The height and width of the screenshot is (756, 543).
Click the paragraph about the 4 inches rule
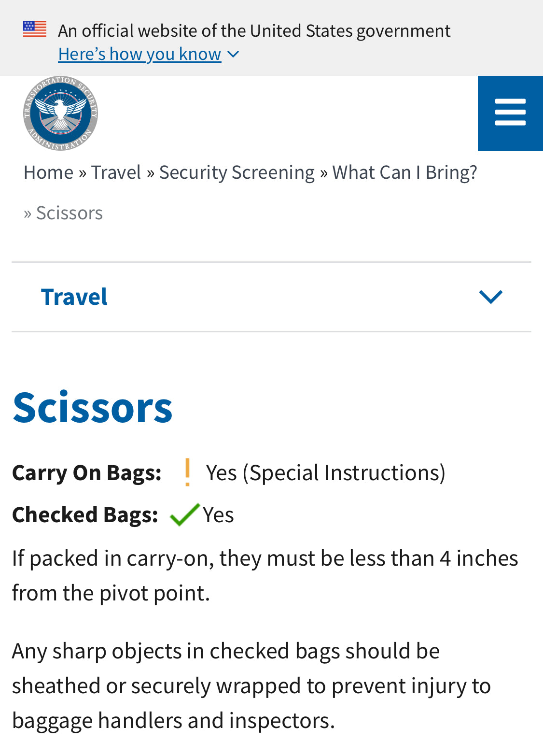pyautogui.click(x=265, y=575)
